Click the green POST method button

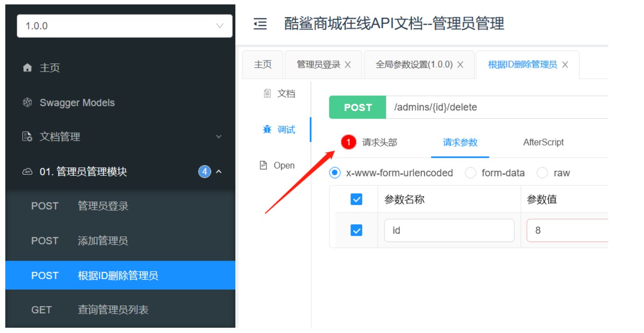pyautogui.click(x=358, y=107)
